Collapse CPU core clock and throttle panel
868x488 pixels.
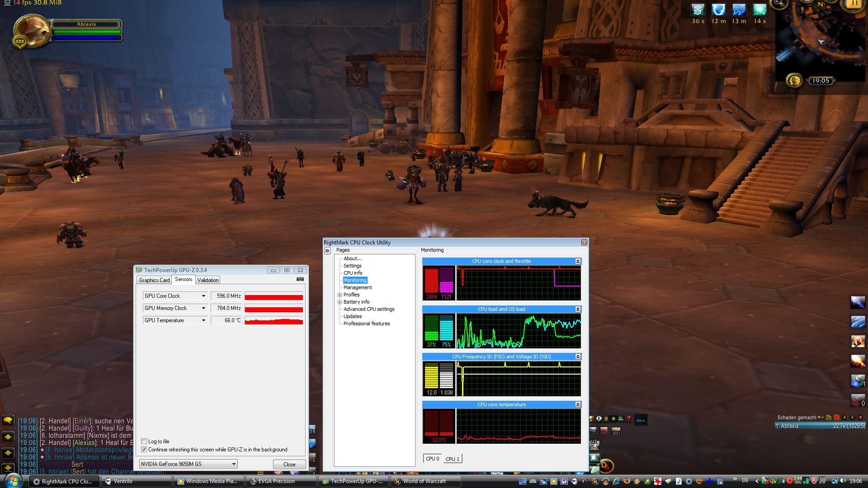click(x=578, y=261)
